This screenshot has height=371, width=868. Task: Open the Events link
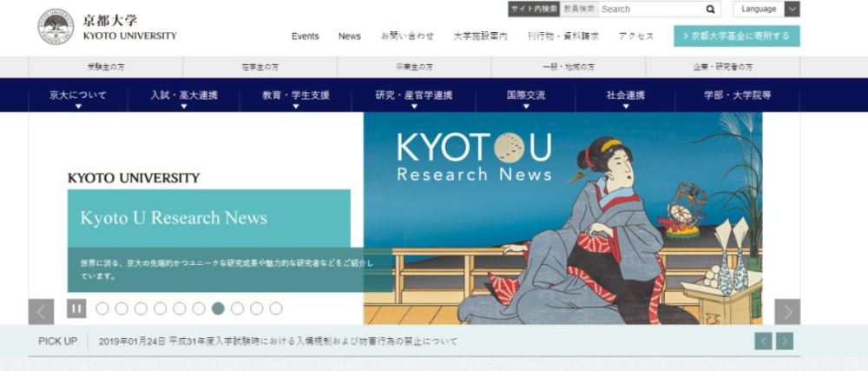tap(306, 36)
